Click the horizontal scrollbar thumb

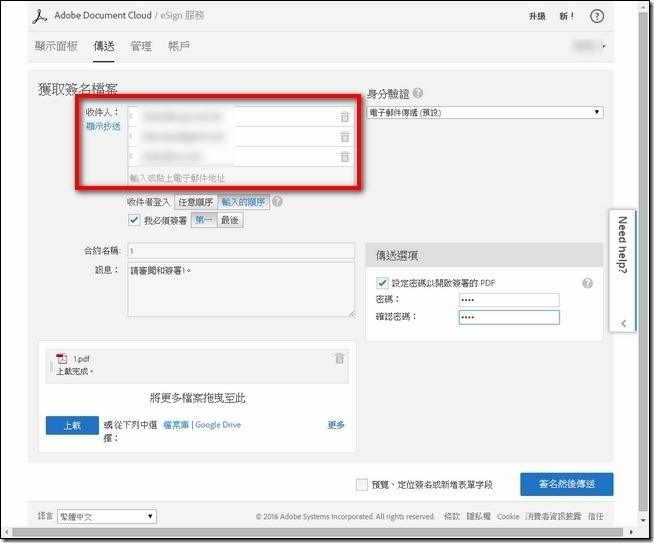(317, 532)
